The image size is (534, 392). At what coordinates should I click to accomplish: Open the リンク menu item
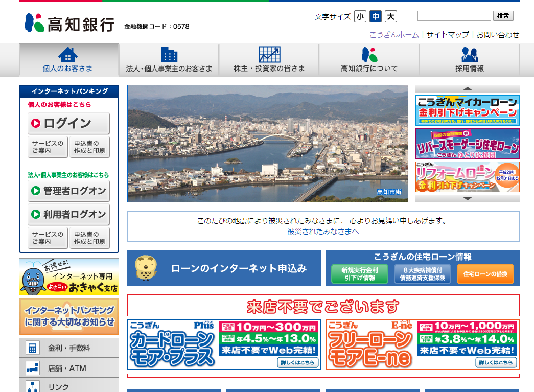pyautogui.click(x=69, y=385)
